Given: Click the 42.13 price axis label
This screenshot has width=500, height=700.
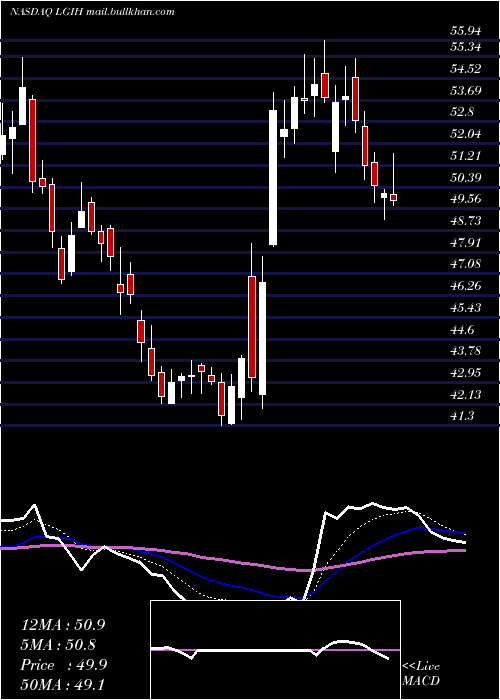Looking at the screenshot, I should (466, 394).
